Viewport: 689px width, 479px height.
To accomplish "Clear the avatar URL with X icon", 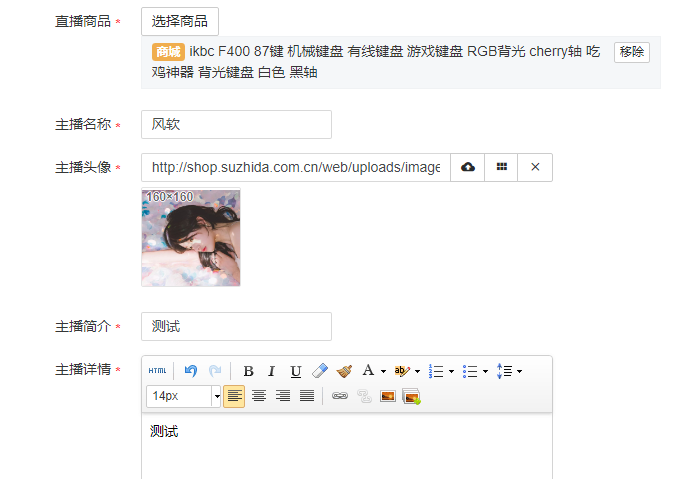I will coord(535,167).
